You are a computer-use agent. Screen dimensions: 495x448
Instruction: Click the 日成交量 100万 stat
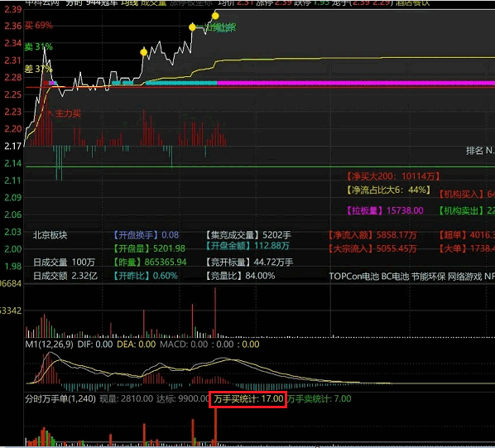(x=64, y=262)
